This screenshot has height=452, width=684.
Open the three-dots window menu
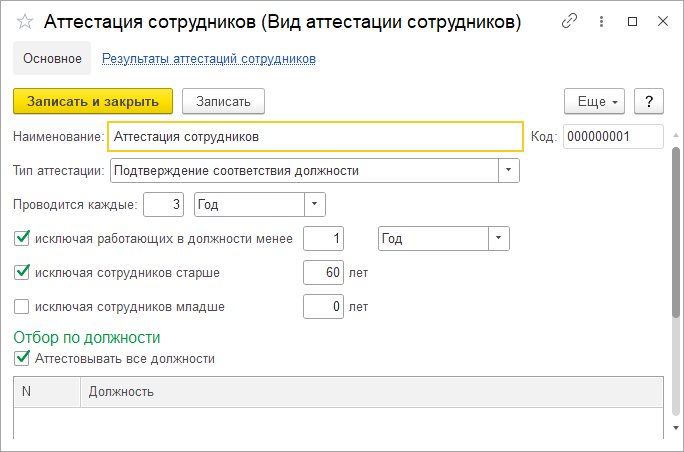pyautogui.click(x=601, y=21)
